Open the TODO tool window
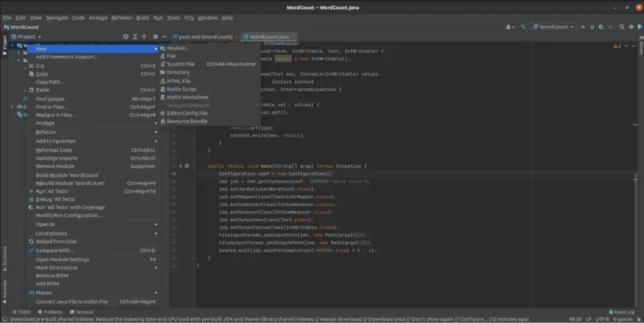Screen dimensions: 644x323 (21, 312)
